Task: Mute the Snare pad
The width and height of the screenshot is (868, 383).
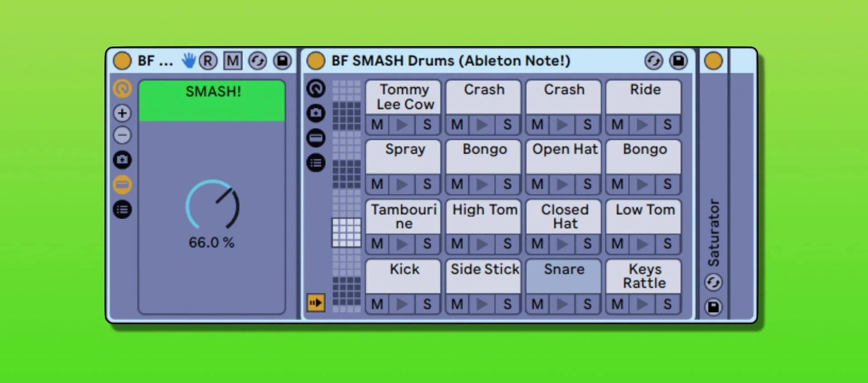Action: pos(538,304)
